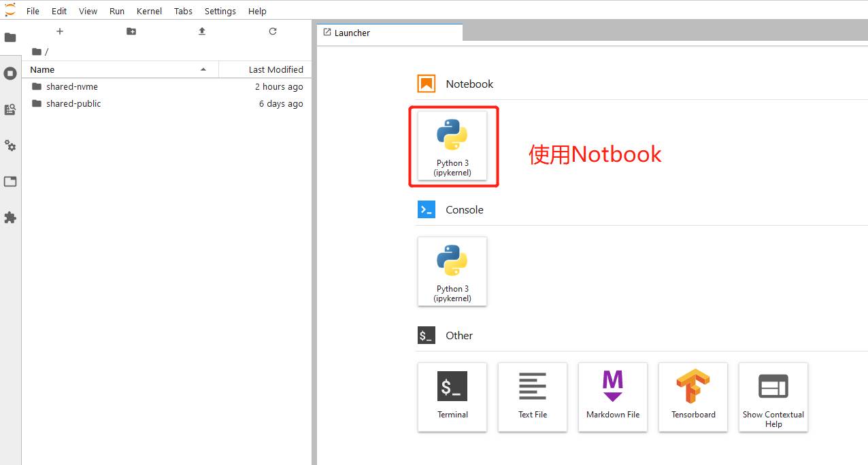868x465 pixels.
Task: Open a new Terminal
Action: (x=452, y=397)
